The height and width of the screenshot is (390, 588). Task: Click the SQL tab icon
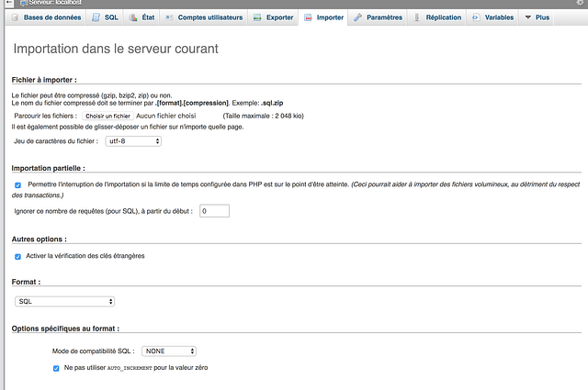pyautogui.click(x=96, y=17)
